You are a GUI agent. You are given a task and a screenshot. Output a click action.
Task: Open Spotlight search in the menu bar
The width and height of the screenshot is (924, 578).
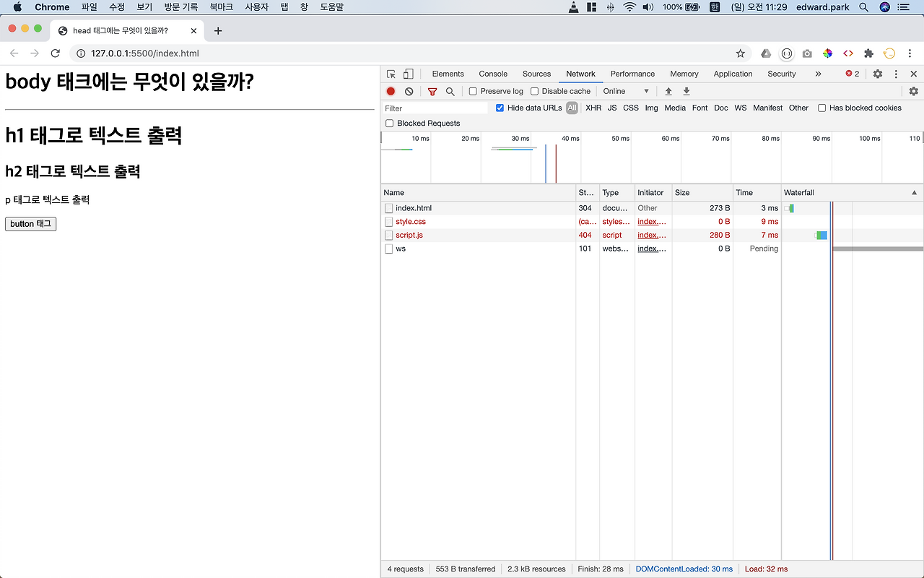[864, 7]
